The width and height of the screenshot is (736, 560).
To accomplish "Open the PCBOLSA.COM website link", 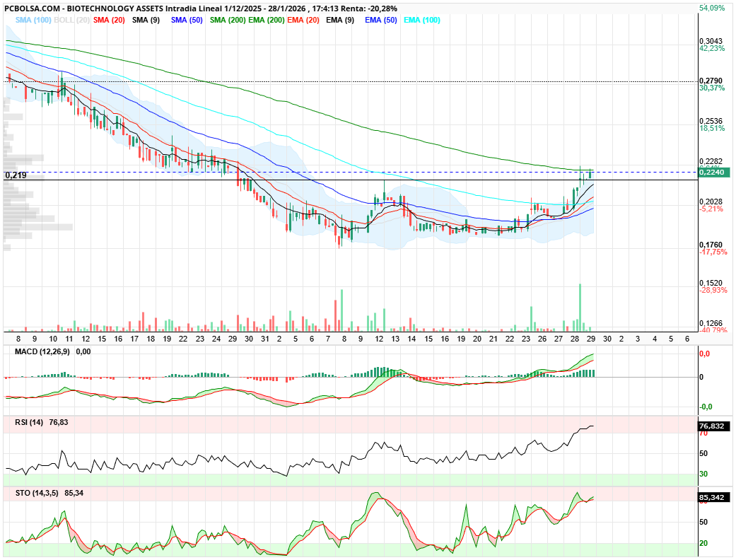I will 32,6.
